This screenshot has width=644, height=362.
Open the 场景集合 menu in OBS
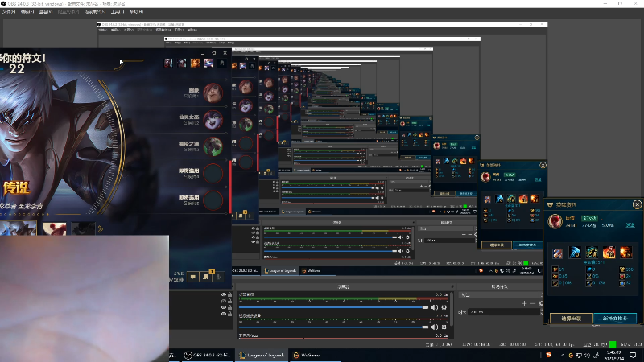(x=95, y=12)
